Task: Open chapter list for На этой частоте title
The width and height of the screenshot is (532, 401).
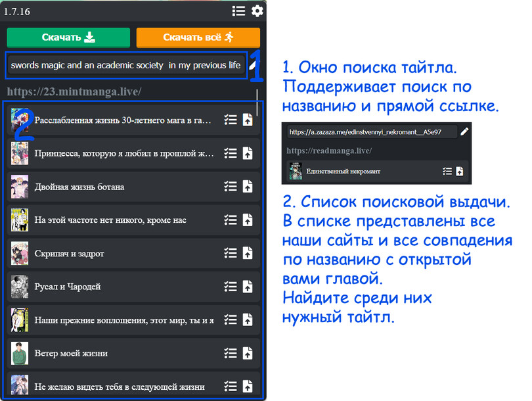Action: [230, 220]
